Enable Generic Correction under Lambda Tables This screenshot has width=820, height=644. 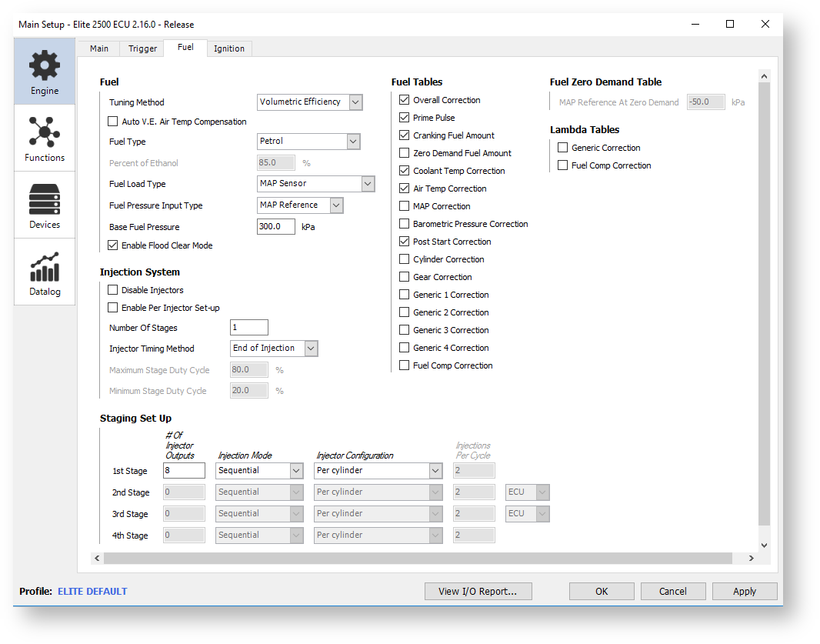click(x=563, y=148)
